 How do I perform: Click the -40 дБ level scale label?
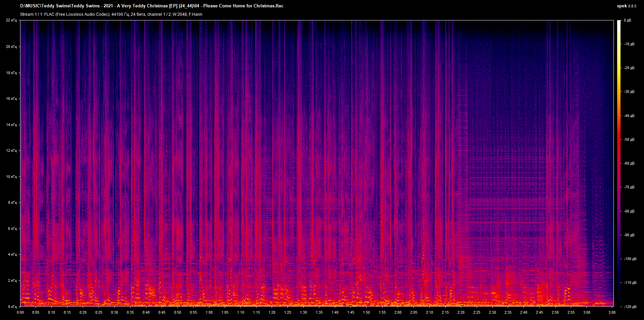629,116
